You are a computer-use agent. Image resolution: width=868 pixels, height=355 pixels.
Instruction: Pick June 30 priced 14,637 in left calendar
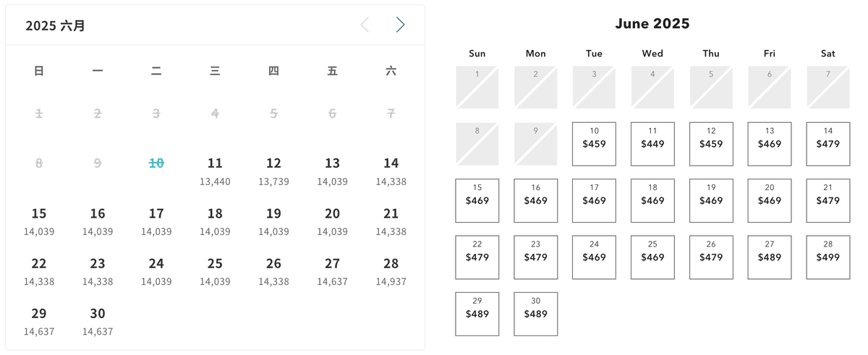(98, 322)
